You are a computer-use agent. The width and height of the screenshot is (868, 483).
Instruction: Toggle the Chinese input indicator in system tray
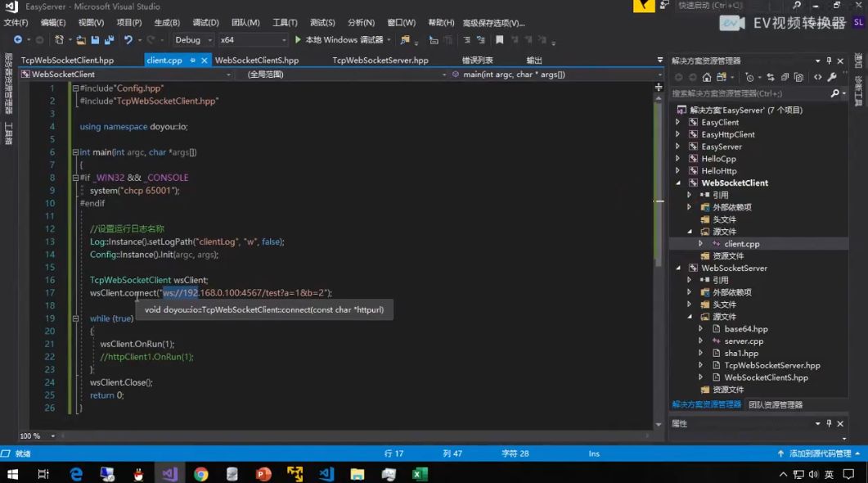(829, 473)
